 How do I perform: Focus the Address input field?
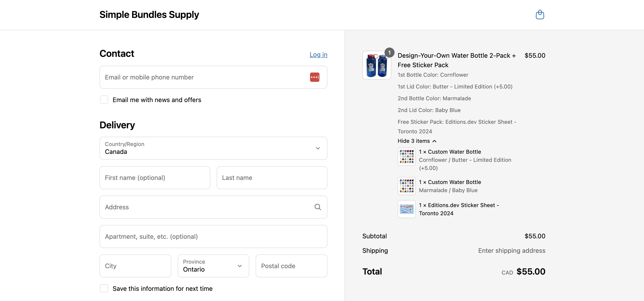213,207
